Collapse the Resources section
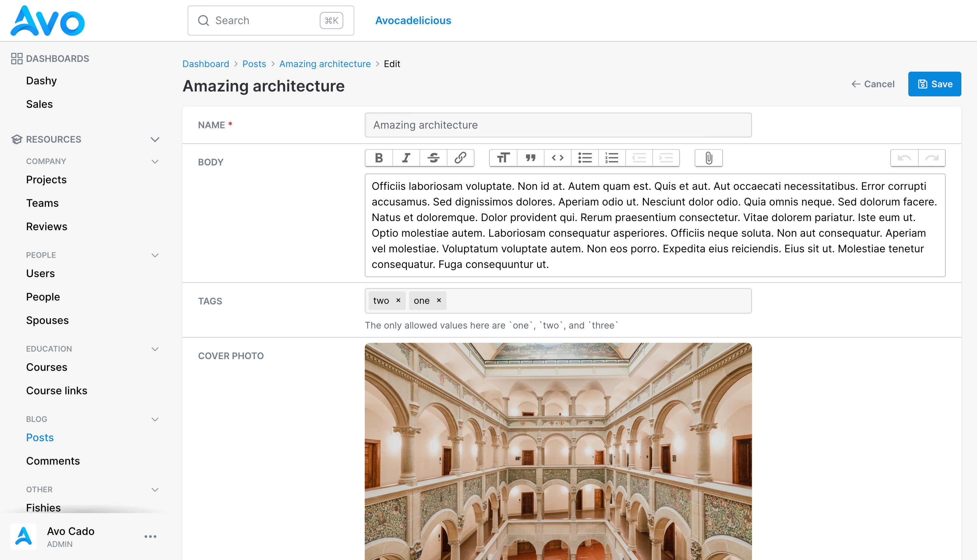The width and height of the screenshot is (977, 560). 155,139
